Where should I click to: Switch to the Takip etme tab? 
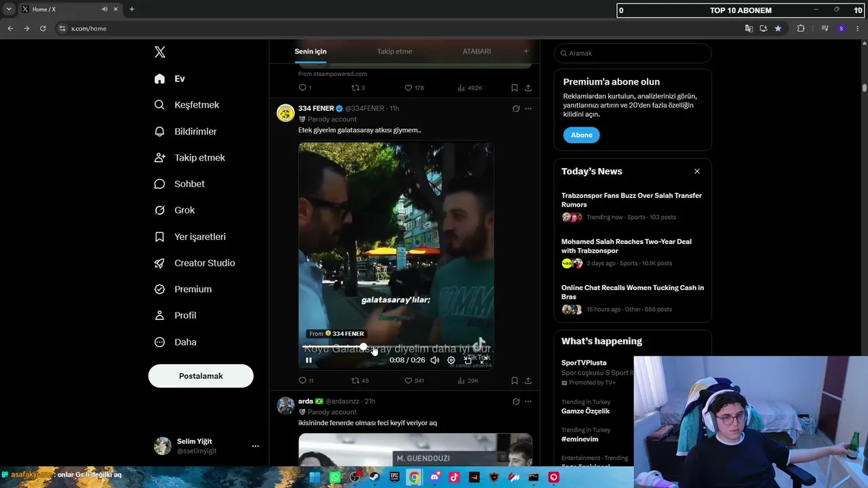pyautogui.click(x=395, y=52)
